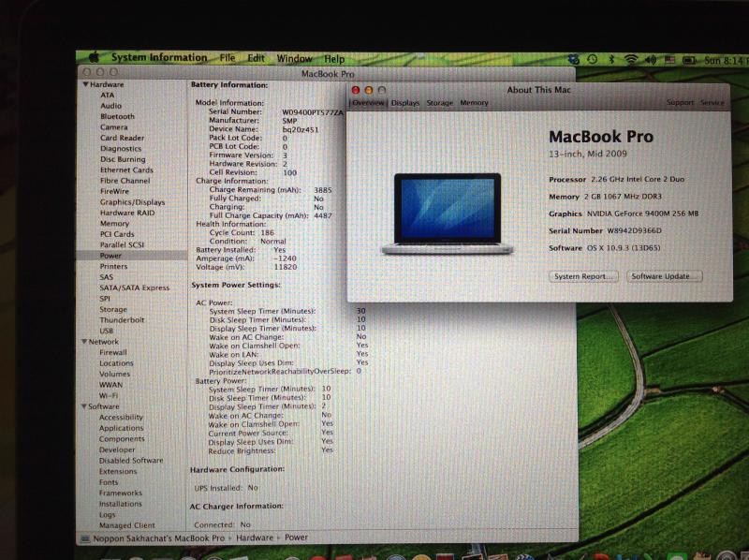Collapse the Software section triangle
Image resolution: width=749 pixels, height=560 pixels.
click(x=84, y=406)
